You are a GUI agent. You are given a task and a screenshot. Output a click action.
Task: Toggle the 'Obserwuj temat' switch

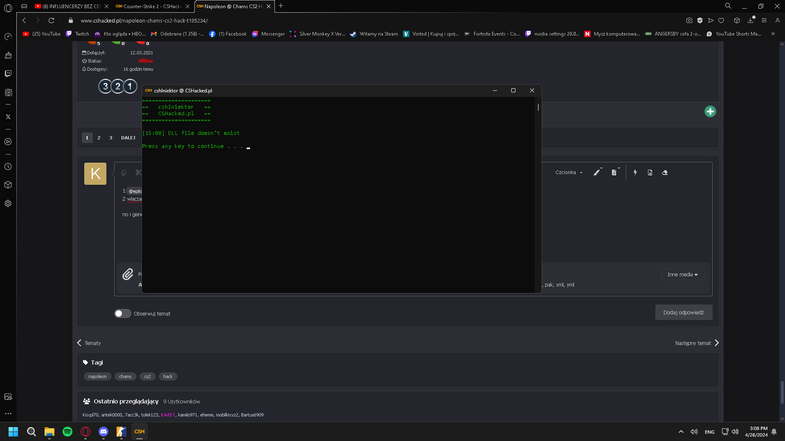[x=122, y=313]
